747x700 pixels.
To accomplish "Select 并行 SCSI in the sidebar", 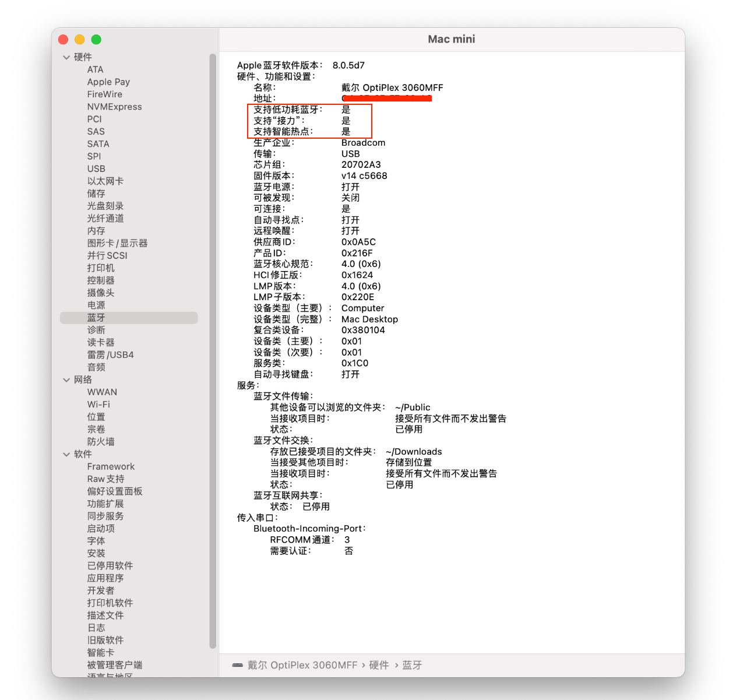I will pyautogui.click(x=107, y=255).
